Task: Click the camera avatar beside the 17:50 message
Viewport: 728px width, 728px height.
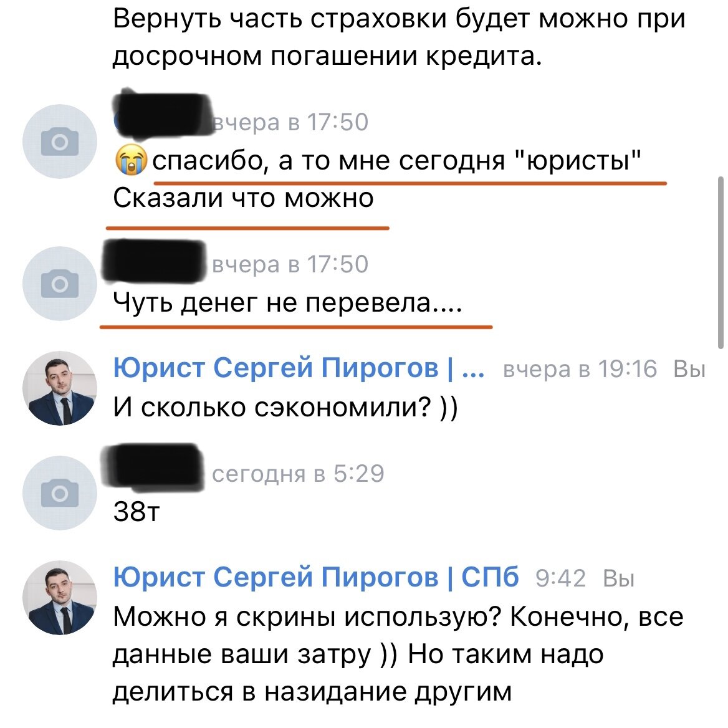Action: [60, 141]
